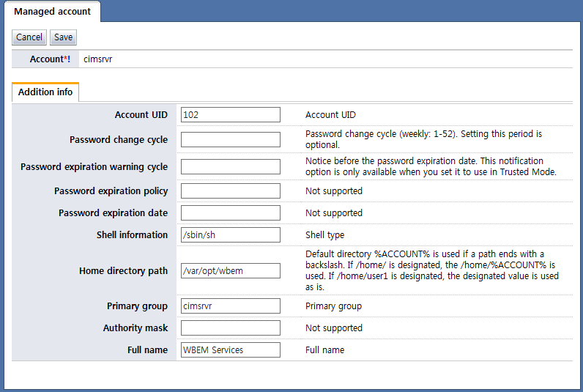Click the Account required field label
Image resolution: width=583 pixels, height=392 pixels.
(50, 59)
